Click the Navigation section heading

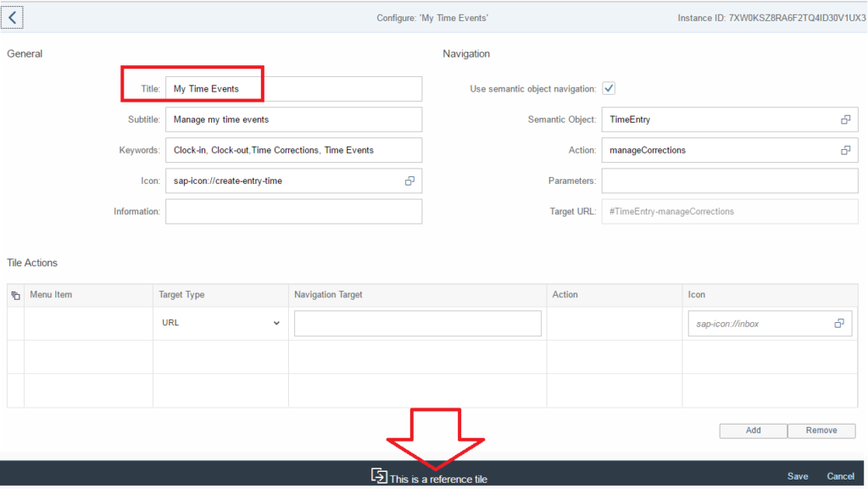tap(466, 53)
